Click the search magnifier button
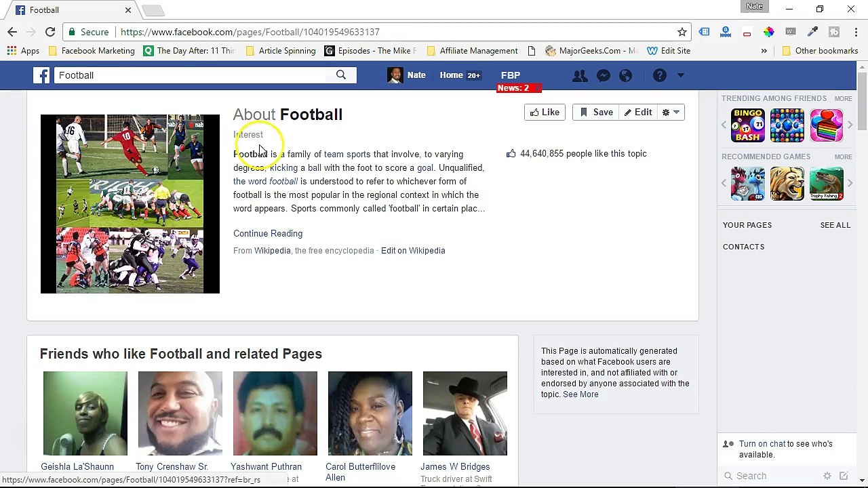Image resolution: width=868 pixels, height=488 pixels. tap(341, 75)
